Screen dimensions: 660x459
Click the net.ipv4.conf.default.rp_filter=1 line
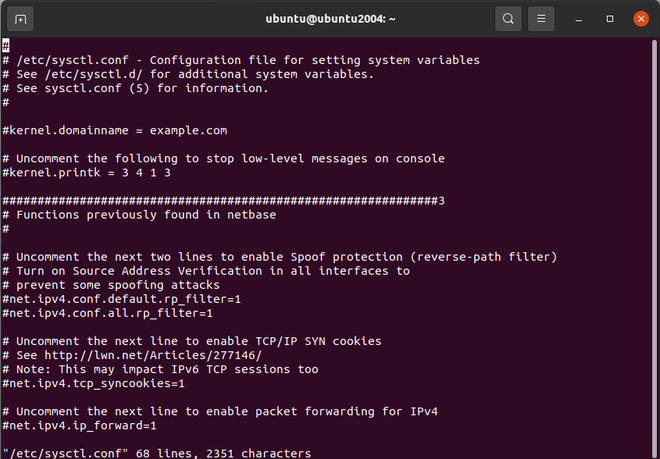(122, 299)
